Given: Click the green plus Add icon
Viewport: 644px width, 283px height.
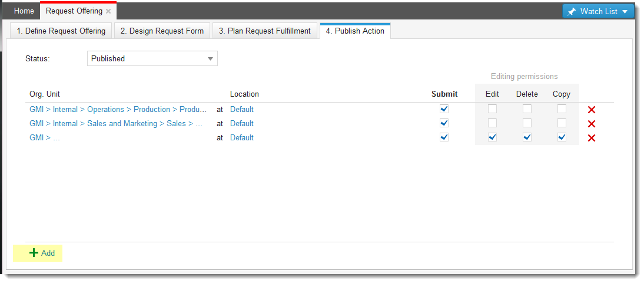Looking at the screenshot, I should [34, 253].
